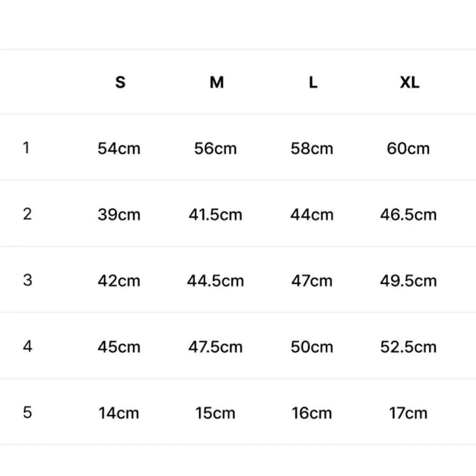Click the 52.5cm cell under XL
Image resolution: width=476 pixels, height=476 pixels.
click(x=408, y=346)
